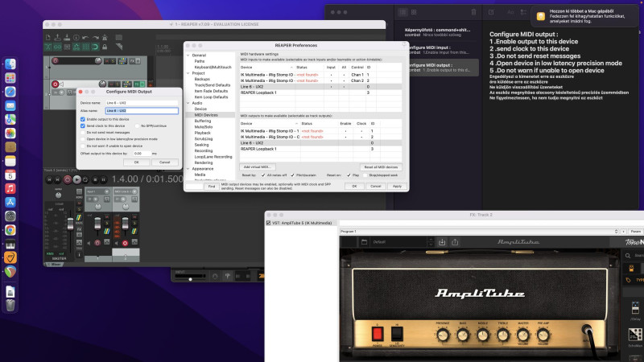Click the compose new note icon in Notes
Image resolution: width=644 pixels, height=362 pixels.
coord(491,12)
